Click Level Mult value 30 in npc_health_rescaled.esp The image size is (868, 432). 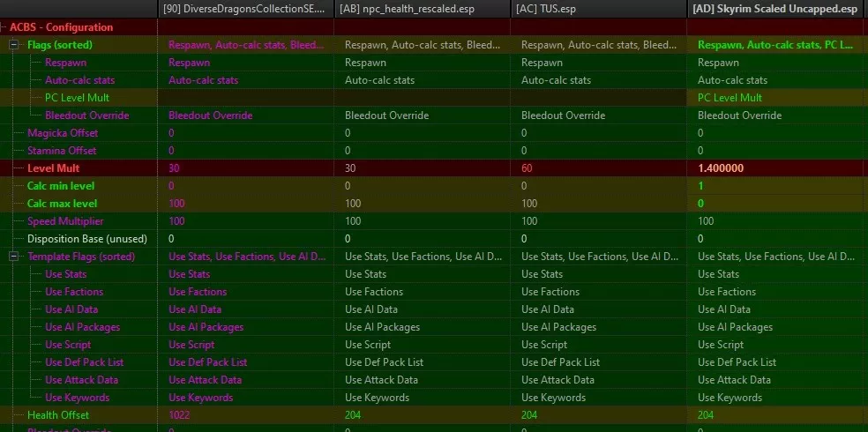pos(351,168)
